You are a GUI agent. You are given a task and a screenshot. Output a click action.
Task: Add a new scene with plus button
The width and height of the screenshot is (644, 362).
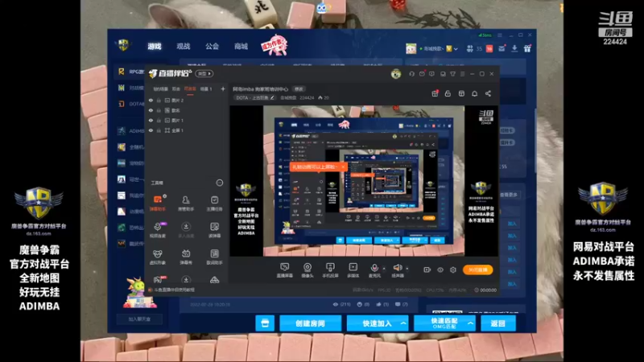tap(223, 88)
